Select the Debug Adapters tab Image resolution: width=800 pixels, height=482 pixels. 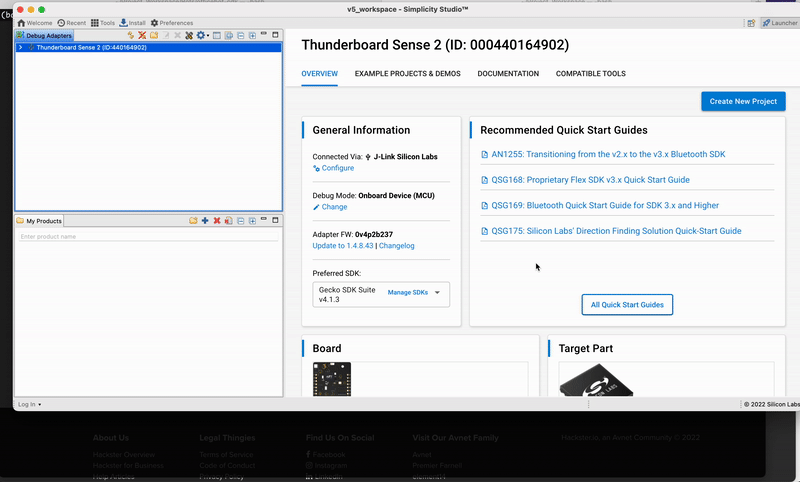44,36
